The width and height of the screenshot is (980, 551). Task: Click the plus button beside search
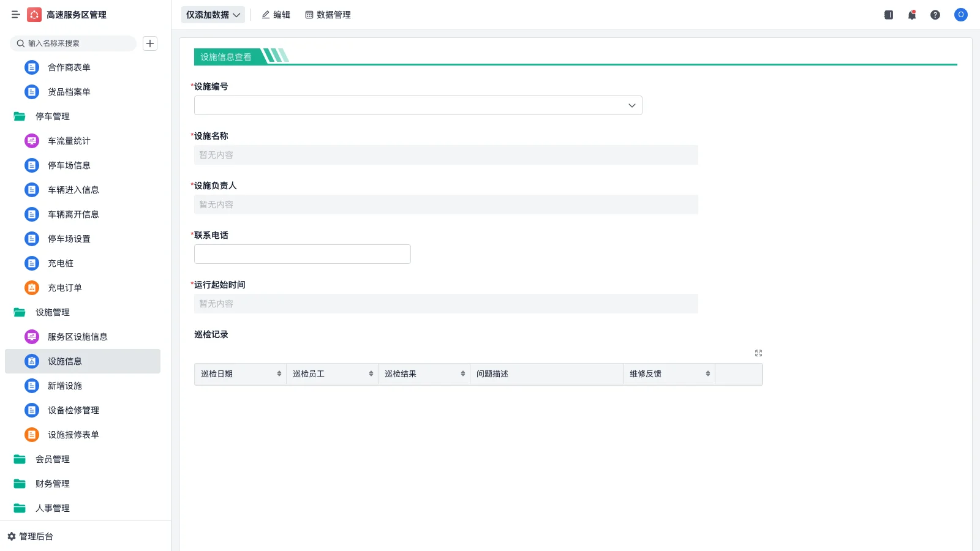tap(150, 43)
